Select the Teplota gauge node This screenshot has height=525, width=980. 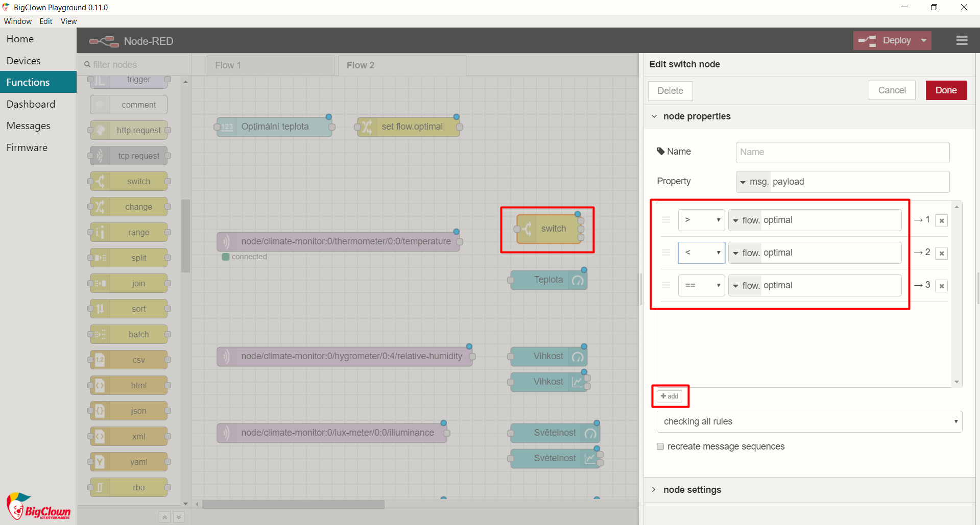click(x=549, y=280)
